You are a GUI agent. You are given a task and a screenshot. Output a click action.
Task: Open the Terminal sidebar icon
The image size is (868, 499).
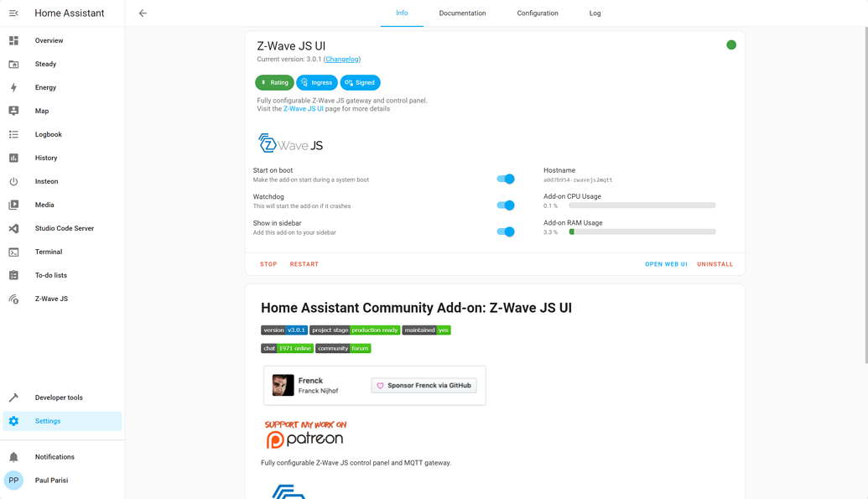tap(13, 252)
